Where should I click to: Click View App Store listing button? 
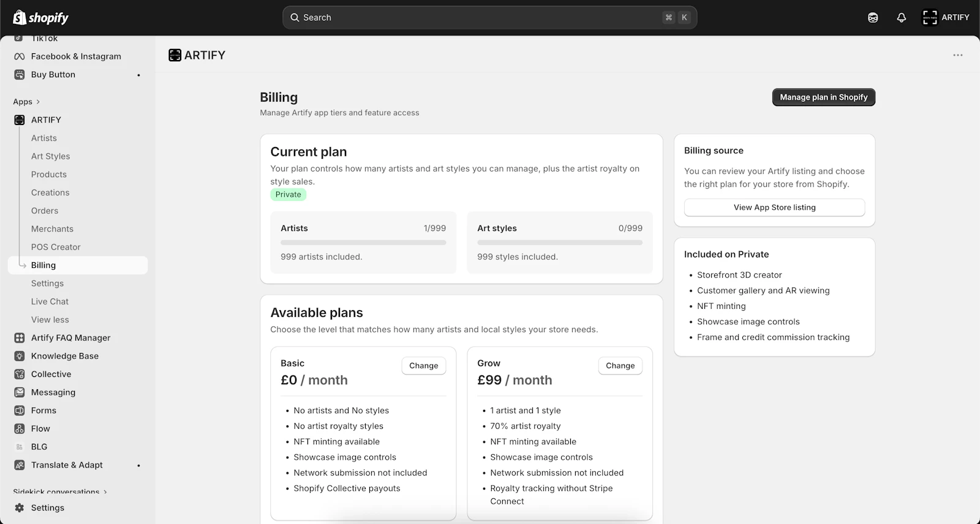pyautogui.click(x=775, y=208)
